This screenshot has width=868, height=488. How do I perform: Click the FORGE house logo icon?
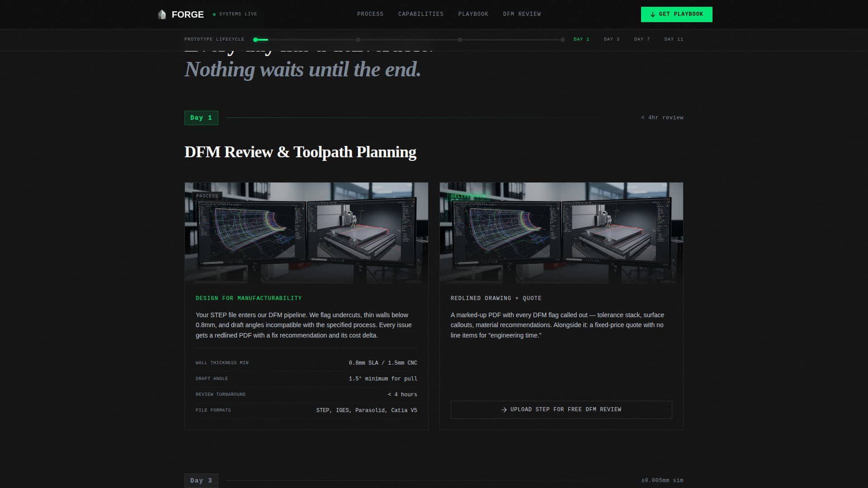[x=161, y=14]
